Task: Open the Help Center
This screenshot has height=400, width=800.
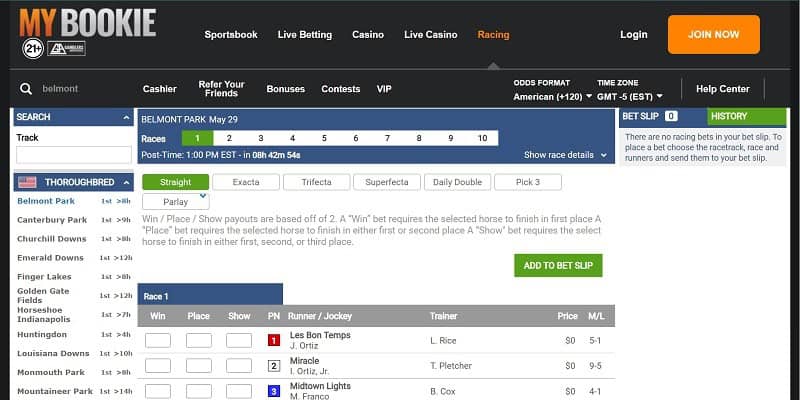Action: tap(723, 89)
